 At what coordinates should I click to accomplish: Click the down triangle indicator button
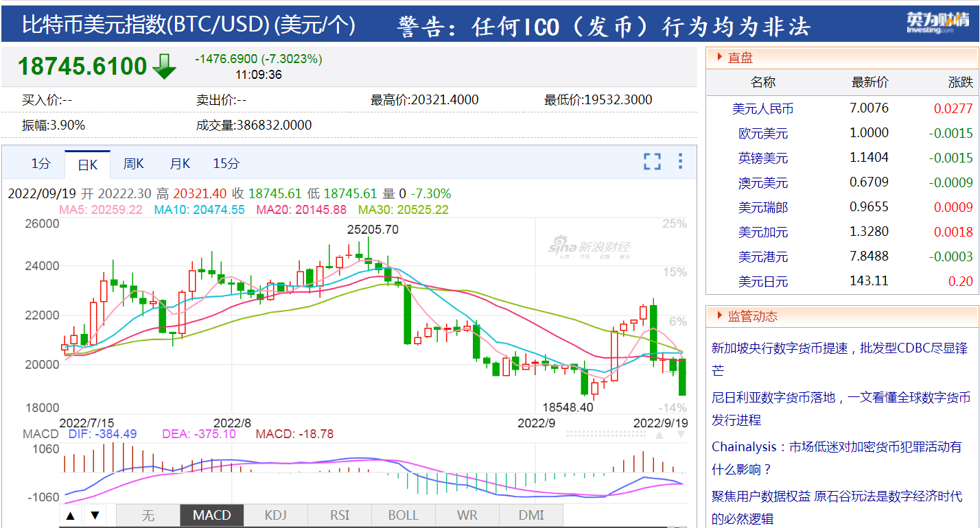point(95,515)
